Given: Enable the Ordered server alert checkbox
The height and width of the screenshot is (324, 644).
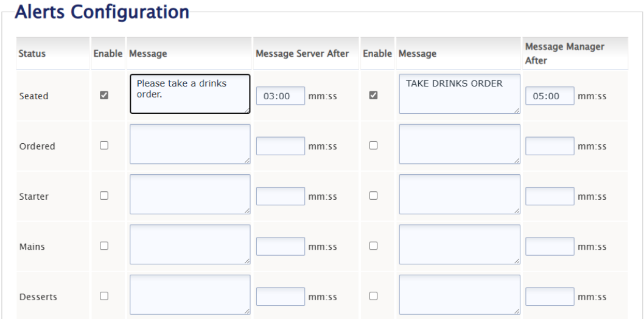Looking at the screenshot, I should 103,146.
